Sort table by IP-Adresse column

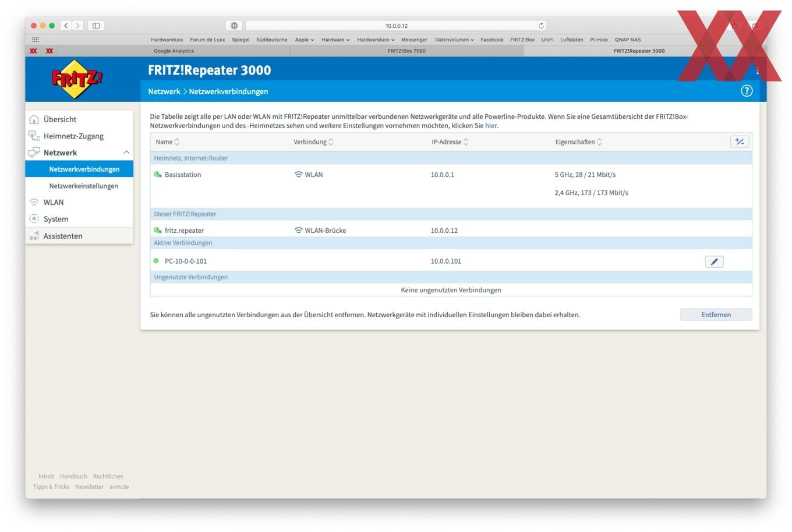point(450,142)
